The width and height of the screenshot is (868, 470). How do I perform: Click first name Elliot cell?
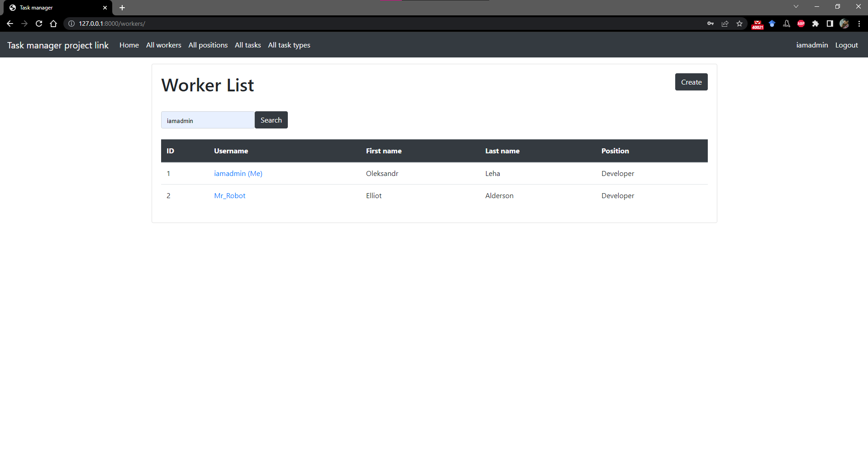[x=374, y=196]
